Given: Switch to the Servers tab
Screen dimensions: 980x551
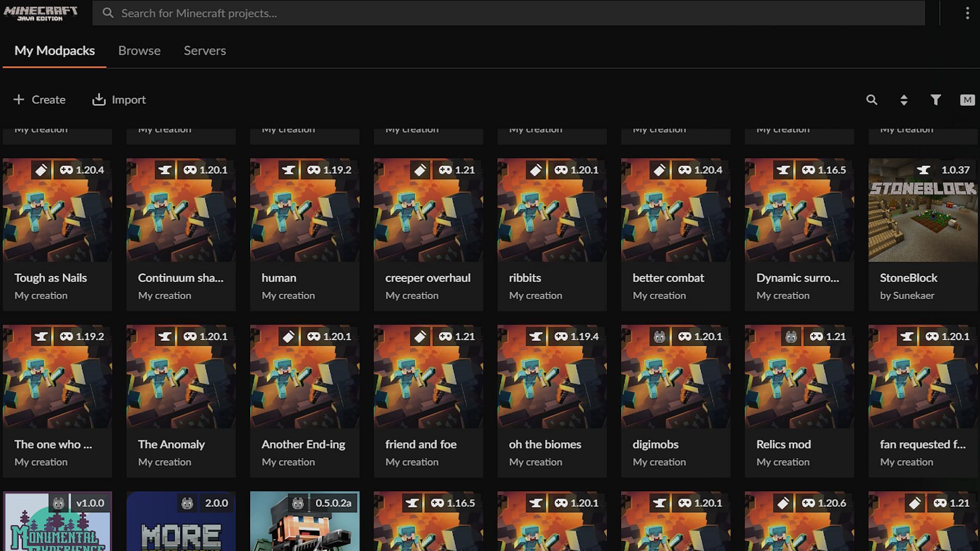Looking at the screenshot, I should coord(205,51).
